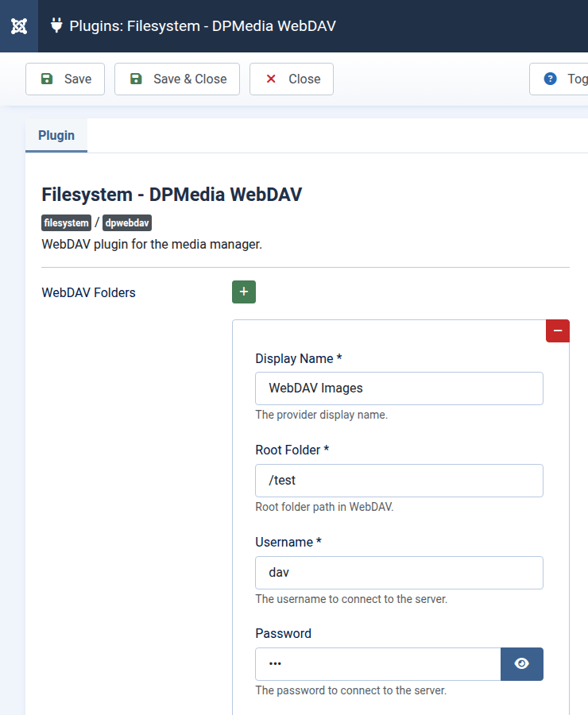Click the plug icon in header
The image size is (588, 715).
[x=56, y=26]
